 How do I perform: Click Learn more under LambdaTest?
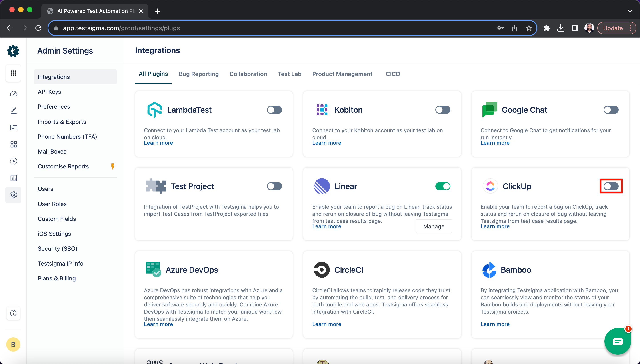(158, 143)
